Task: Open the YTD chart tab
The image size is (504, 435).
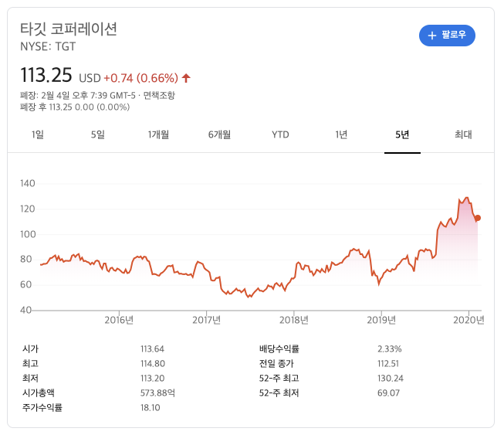Action: tap(280, 134)
